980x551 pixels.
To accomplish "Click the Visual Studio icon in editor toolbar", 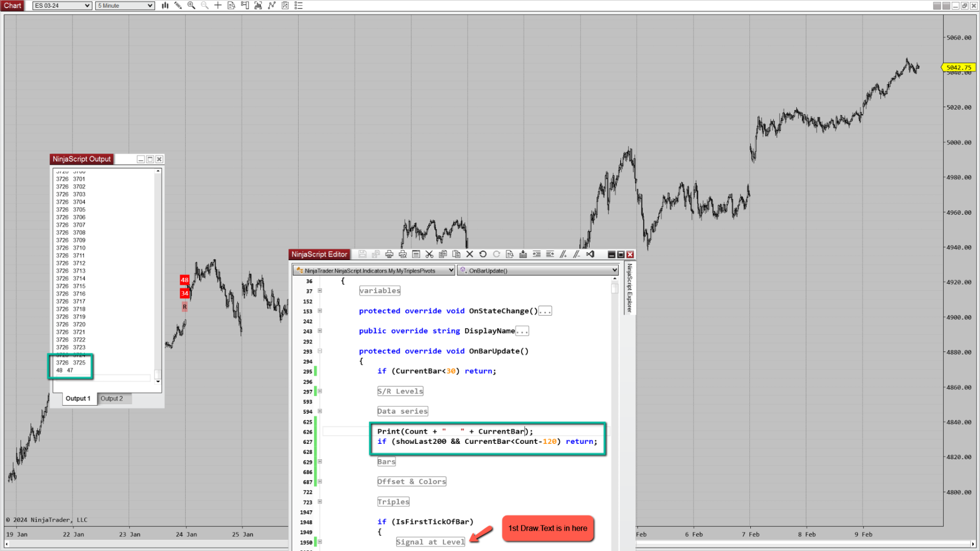I will click(590, 254).
